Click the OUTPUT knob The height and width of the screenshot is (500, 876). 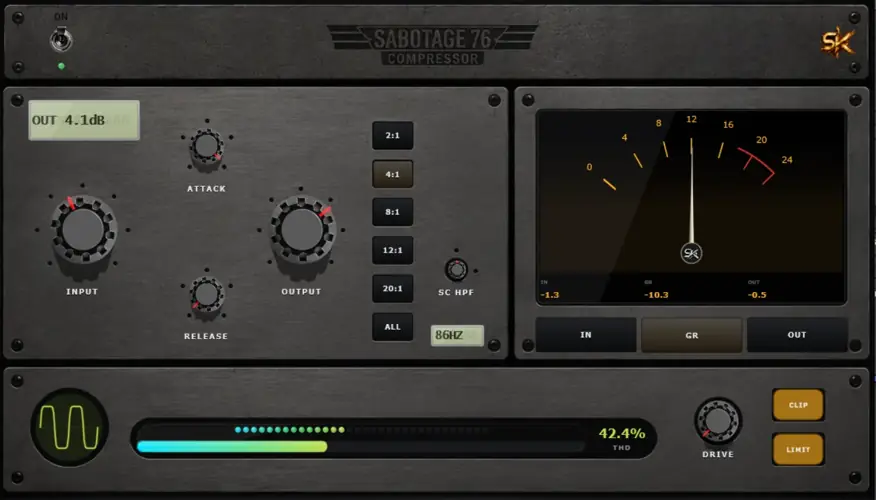pos(302,229)
